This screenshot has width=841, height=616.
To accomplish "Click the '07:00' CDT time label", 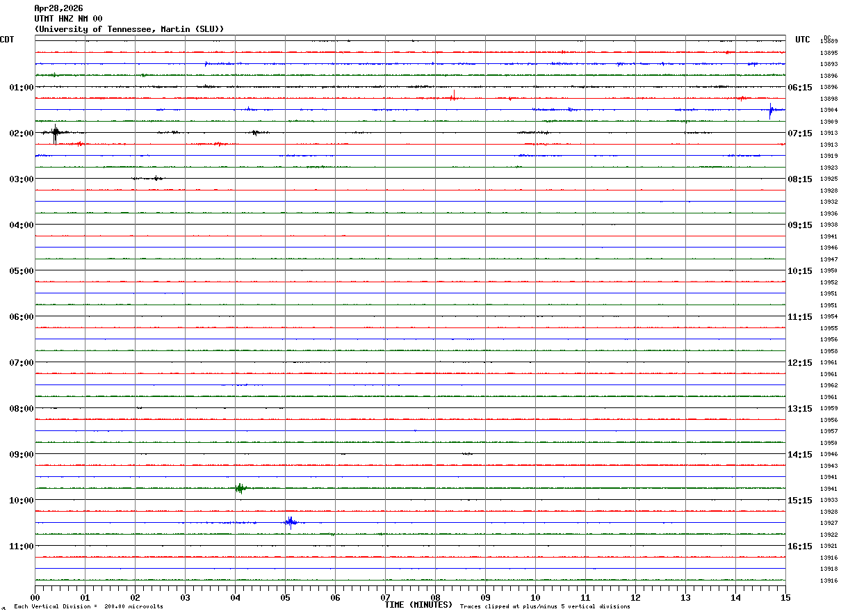I will coord(22,363).
